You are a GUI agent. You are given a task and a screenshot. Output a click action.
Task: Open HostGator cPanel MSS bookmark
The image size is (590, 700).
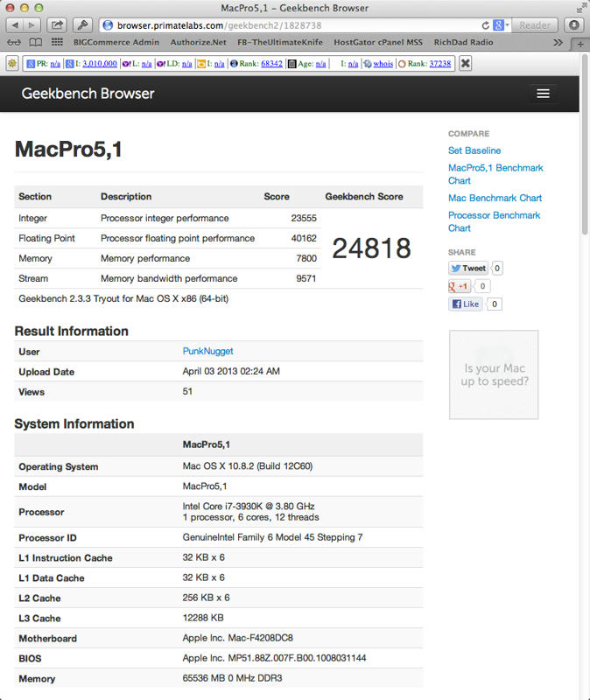pos(378,42)
